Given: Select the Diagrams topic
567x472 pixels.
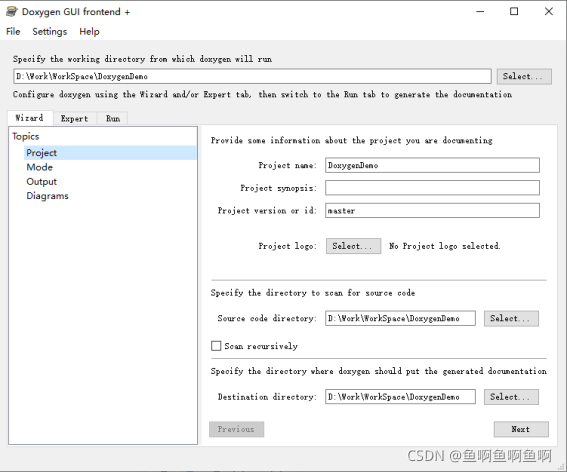Looking at the screenshot, I should (47, 196).
